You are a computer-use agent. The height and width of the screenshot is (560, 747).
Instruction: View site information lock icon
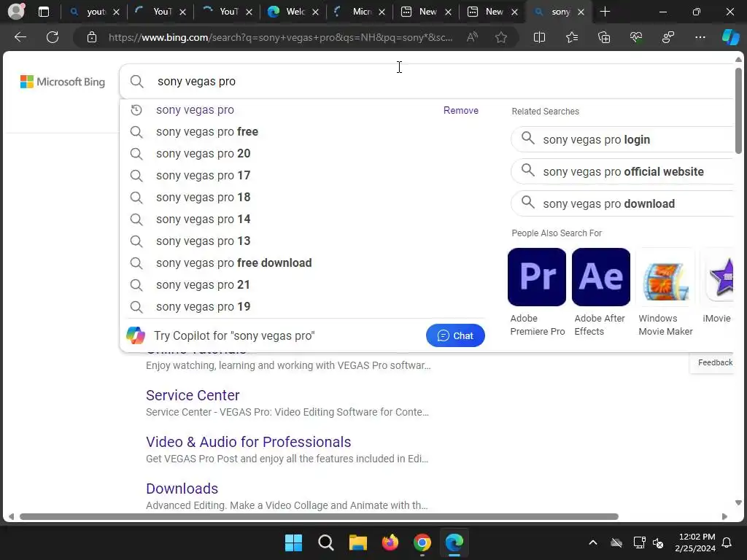[x=91, y=37]
